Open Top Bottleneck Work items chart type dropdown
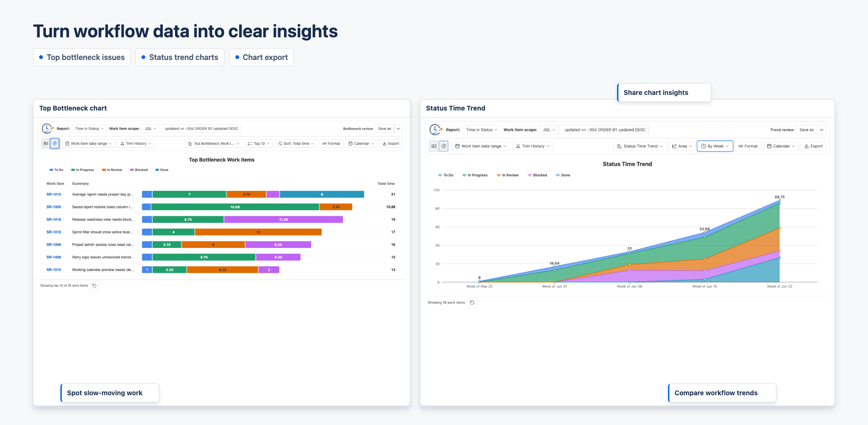The height and width of the screenshot is (425, 868). [x=214, y=144]
